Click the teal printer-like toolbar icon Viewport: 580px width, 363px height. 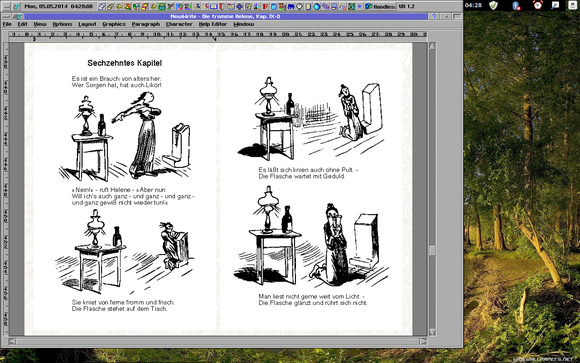click(x=162, y=6)
